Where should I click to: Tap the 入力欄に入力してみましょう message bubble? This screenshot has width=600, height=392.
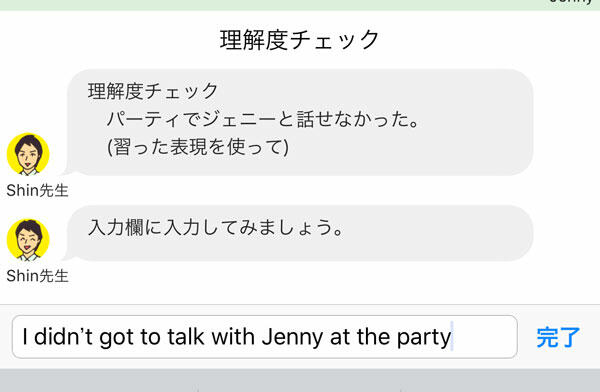300,233
